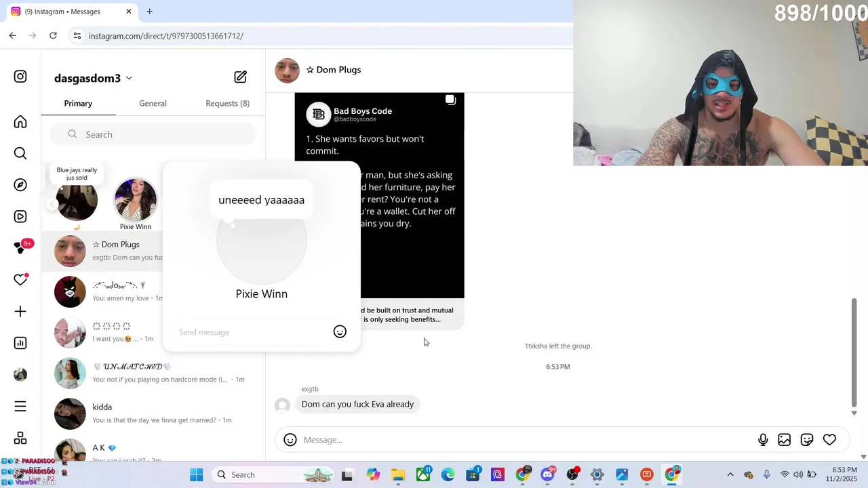Open Requests (8) tab

(x=227, y=103)
